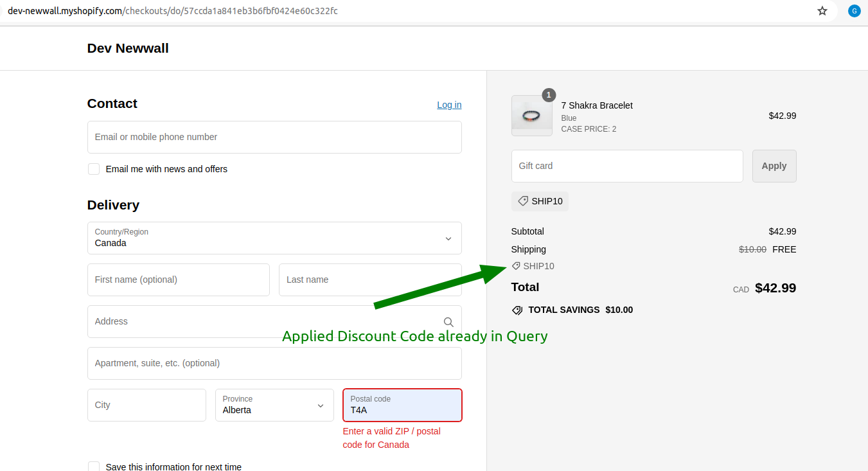Click the search magnifier icon in Address field
This screenshot has height=471, width=868.
coord(448,322)
